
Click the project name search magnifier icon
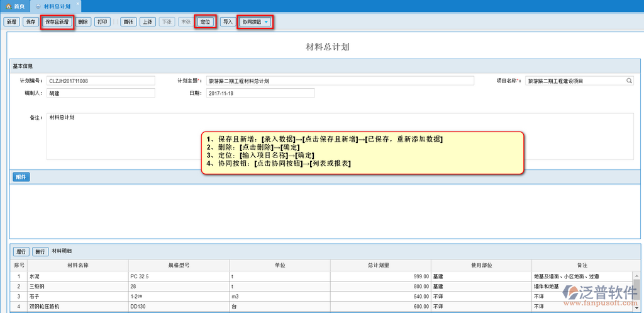click(629, 81)
